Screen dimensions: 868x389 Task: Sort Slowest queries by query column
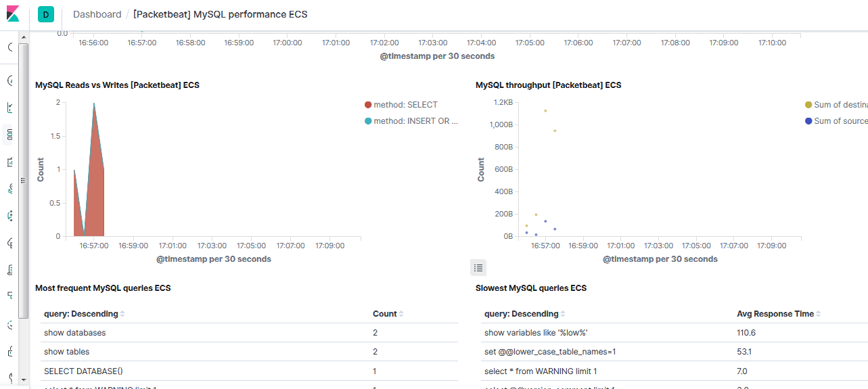(x=563, y=314)
